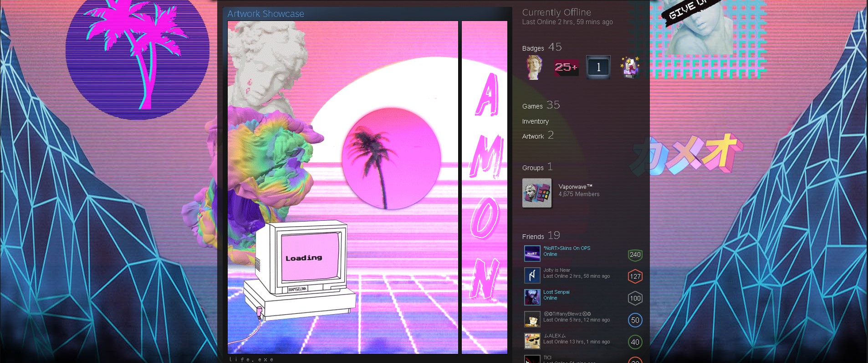Click the level 100 friend badge
Screen dimensions: 868x363
(x=635, y=298)
